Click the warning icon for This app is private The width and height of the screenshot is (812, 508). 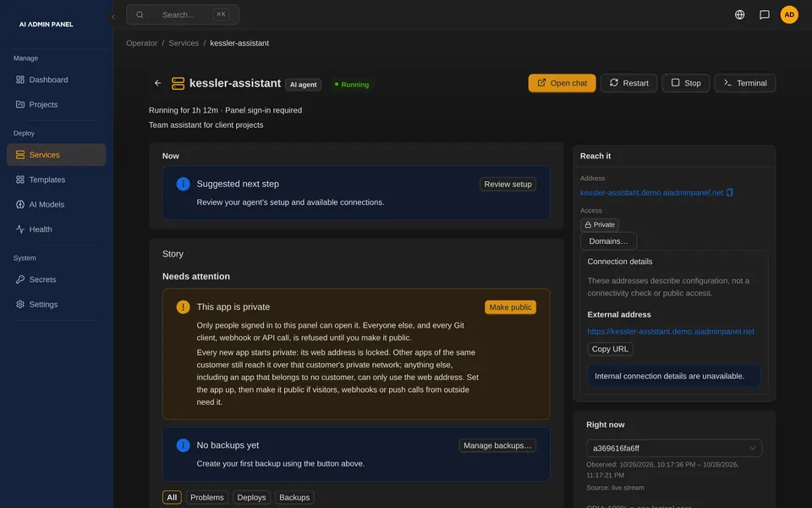coord(183,306)
